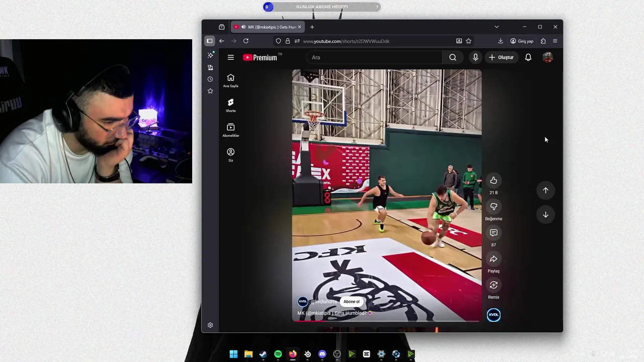Image resolution: width=644 pixels, height=362 pixels.
Task: Open history clock in Firefox sidebar
Action: point(210,79)
